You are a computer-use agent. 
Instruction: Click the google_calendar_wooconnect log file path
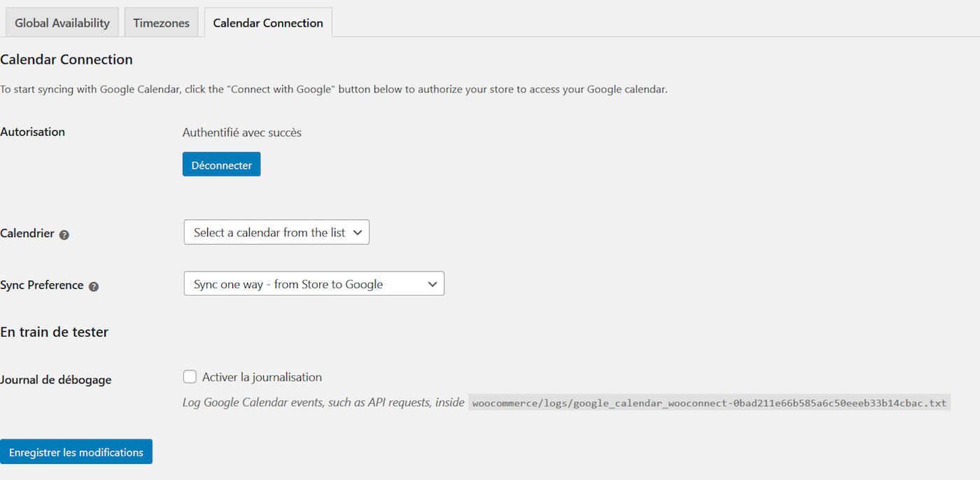pos(709,403)
